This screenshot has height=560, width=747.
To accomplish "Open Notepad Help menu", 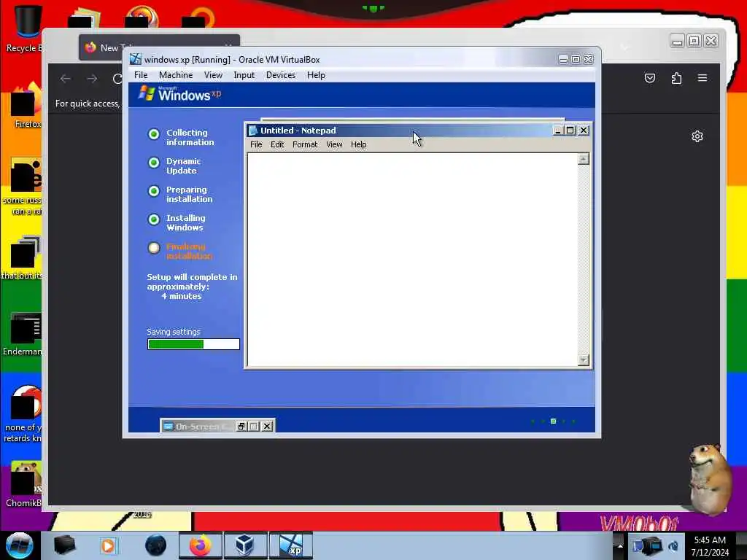I will click(x=359, y=144).
